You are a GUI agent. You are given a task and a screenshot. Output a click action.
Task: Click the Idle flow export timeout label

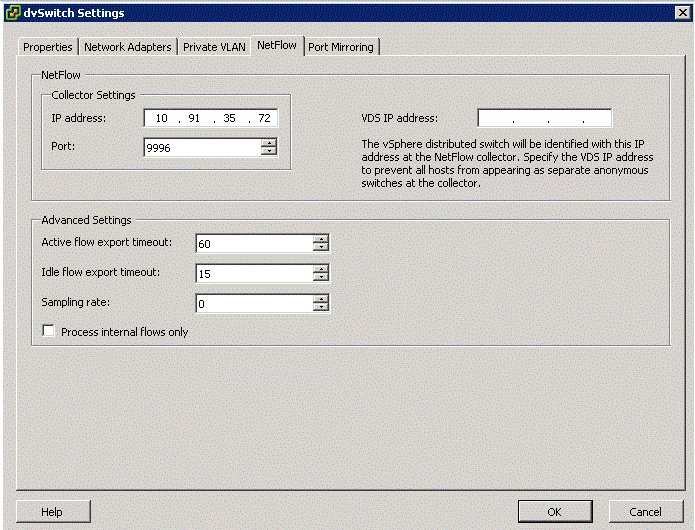[x=101, y=272]
